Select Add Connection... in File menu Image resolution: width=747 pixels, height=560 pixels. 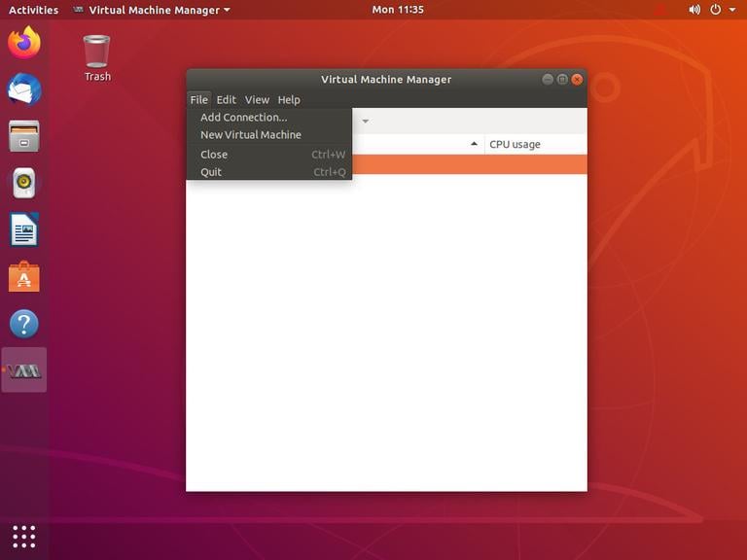point(243,118)
